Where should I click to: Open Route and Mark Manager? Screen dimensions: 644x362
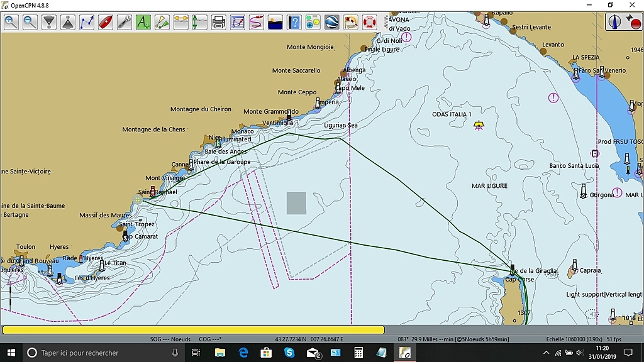click(237, 22)
